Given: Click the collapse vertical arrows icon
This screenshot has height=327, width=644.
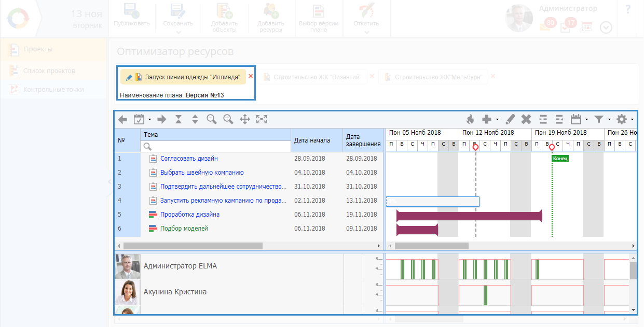Looking at the screenshot, I should tap(179, 119).
